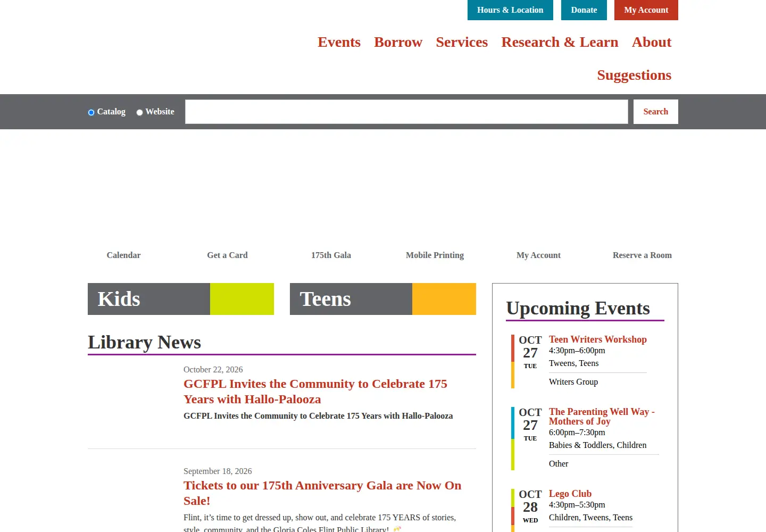Screen dimensions: 766x532
Task: Click the September 18, 2026 date text
Action: (218, 471)
